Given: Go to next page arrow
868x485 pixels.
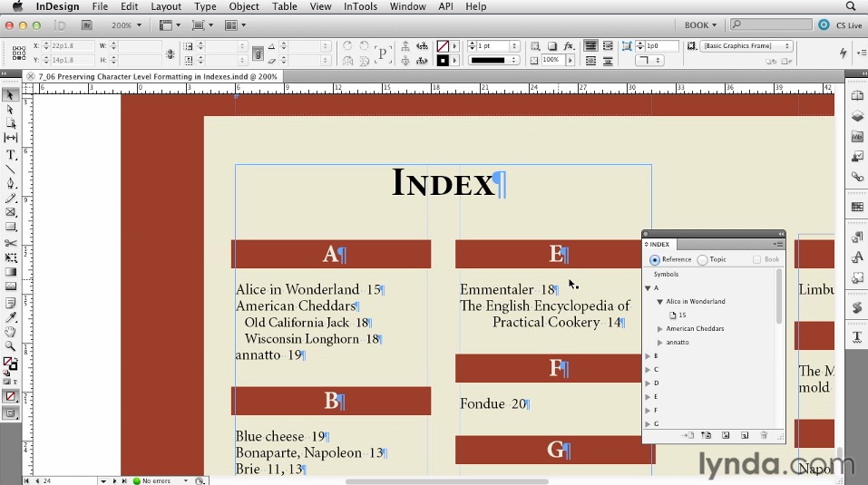Looking at the screenshot, I should [x=114, y=480].
